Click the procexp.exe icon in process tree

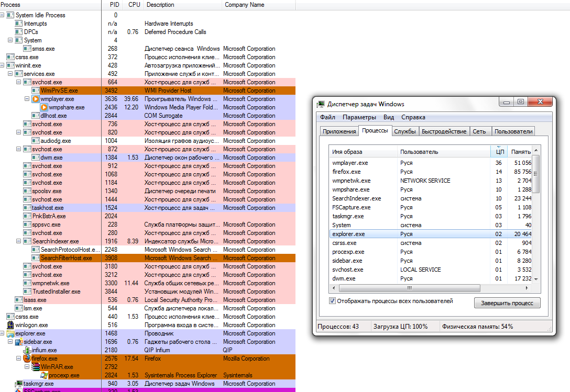[44, 375]
